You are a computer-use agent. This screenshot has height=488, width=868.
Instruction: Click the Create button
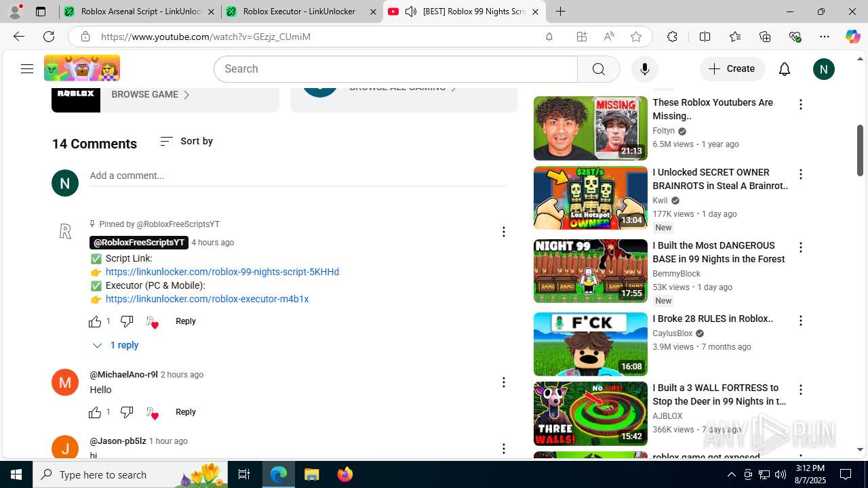pyautogui.click(x=732, y=69)
